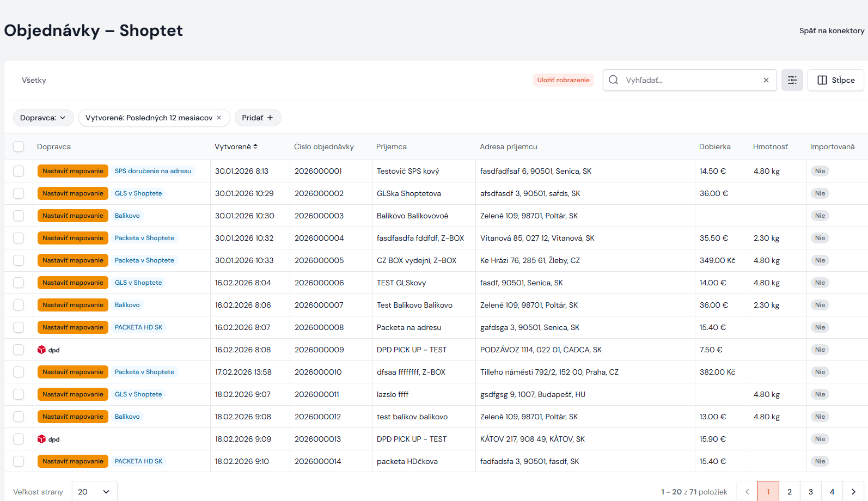Click the DPD logo in order 2026000013 row
Image resolution: width=868 pixels, height=501 pixels.
[48, 439]
